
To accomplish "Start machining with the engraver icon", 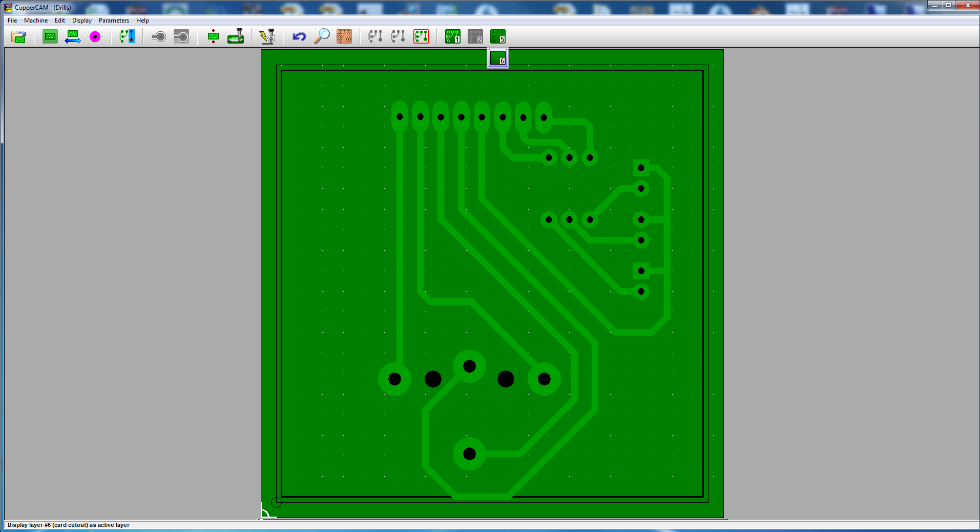I will pyautogui.click(x=267, y=36).
